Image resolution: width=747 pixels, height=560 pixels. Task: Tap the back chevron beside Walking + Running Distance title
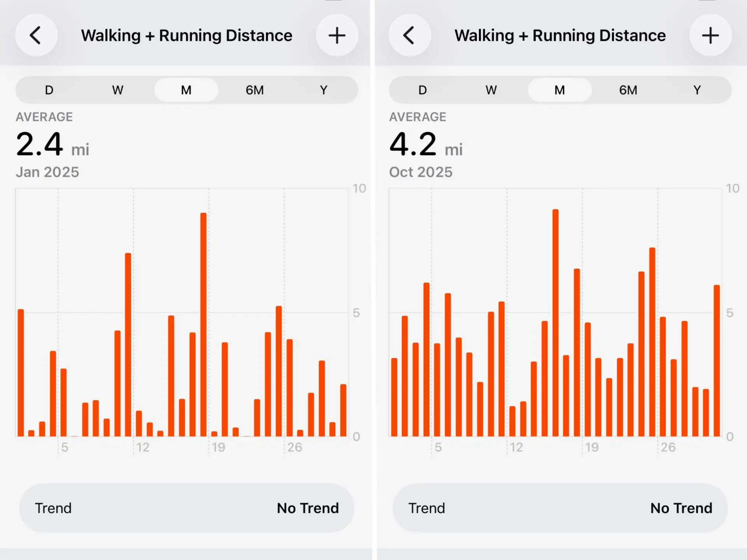coord(36,35)
